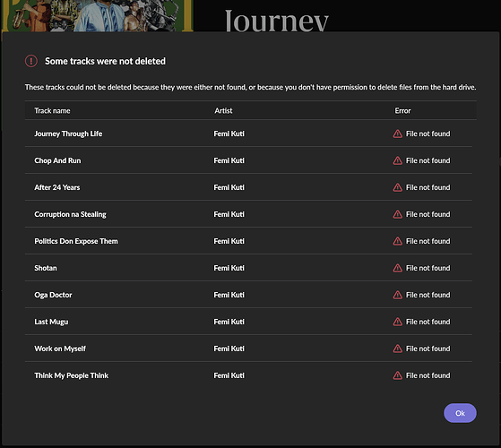
Task: Click the File not found text for Last Mugu
Action: click(428, 322)
